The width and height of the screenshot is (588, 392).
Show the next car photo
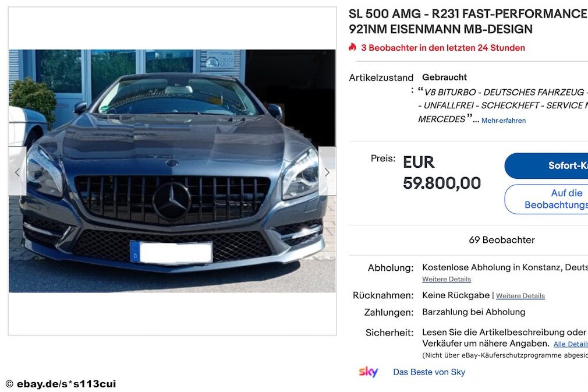tap(327, 171)
